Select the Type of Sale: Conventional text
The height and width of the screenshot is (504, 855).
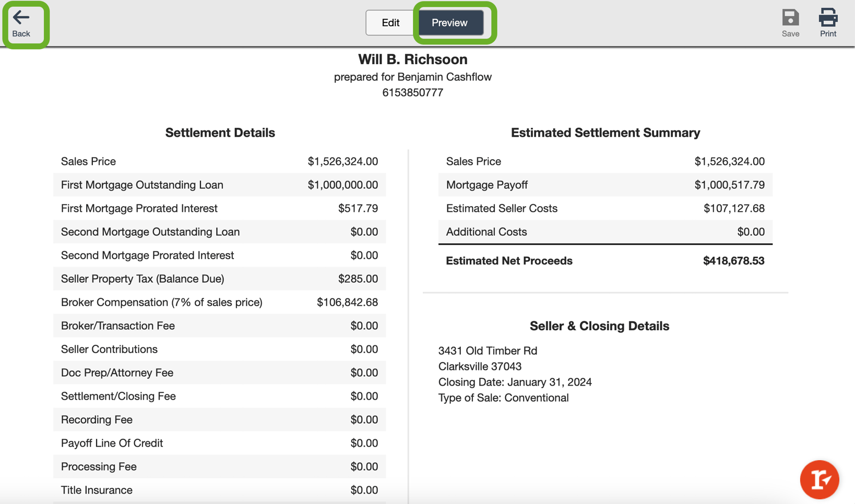tap(503, 398)
